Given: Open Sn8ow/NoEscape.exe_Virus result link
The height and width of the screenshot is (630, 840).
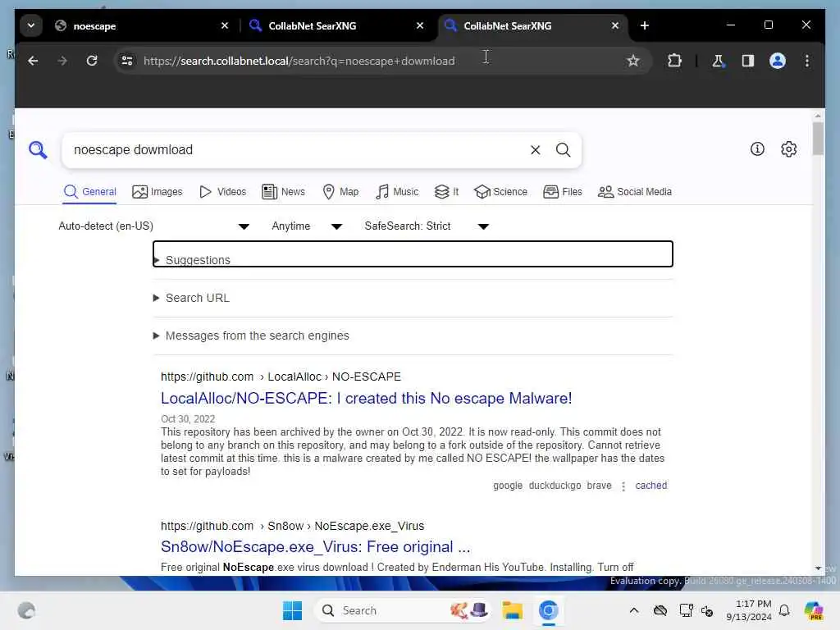Looking at the screenshot, I should click(x=316, y=547).
